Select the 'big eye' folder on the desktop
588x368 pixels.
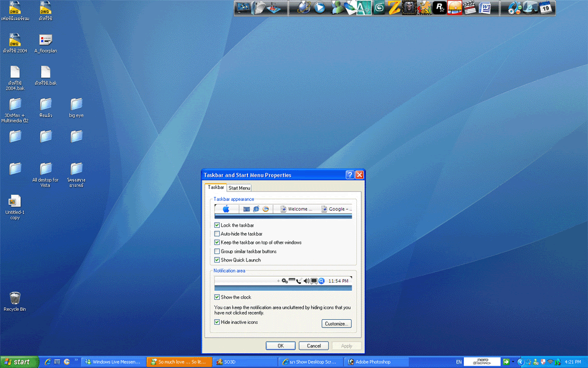click(76, 108)
